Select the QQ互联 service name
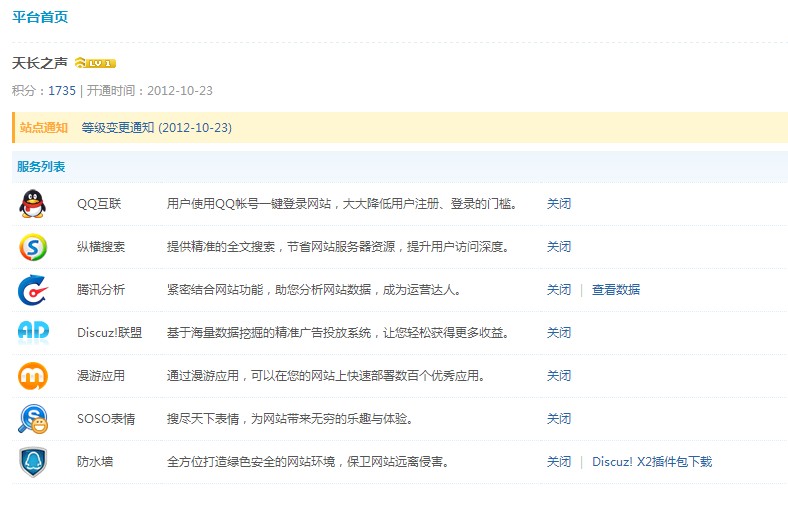 pyautogui.click(x=99, y=203)
